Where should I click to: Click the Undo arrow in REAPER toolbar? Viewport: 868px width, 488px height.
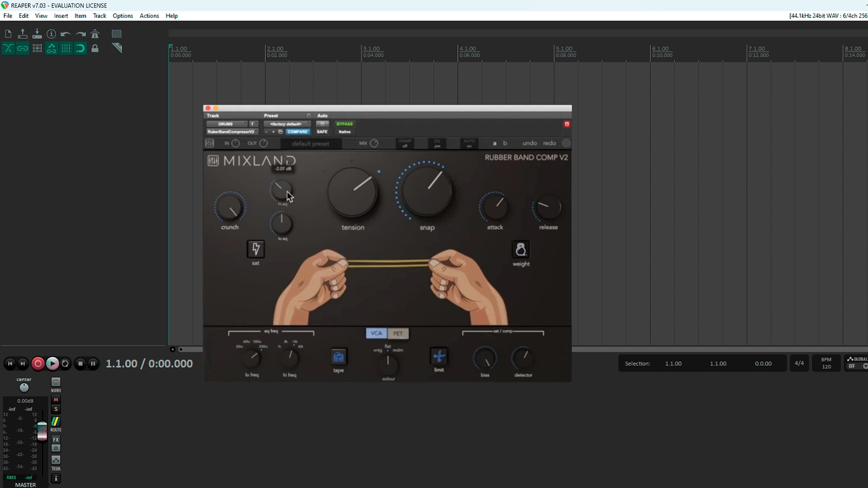tap(66, 34)
